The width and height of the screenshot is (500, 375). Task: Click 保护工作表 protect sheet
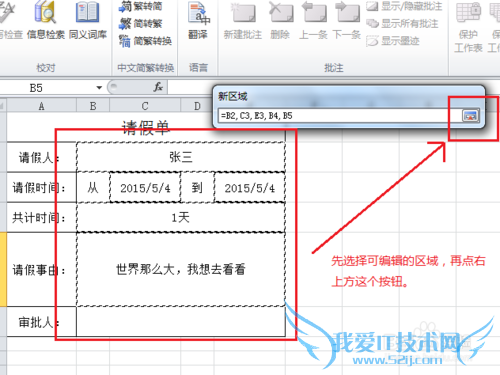[x=468, y=27]
